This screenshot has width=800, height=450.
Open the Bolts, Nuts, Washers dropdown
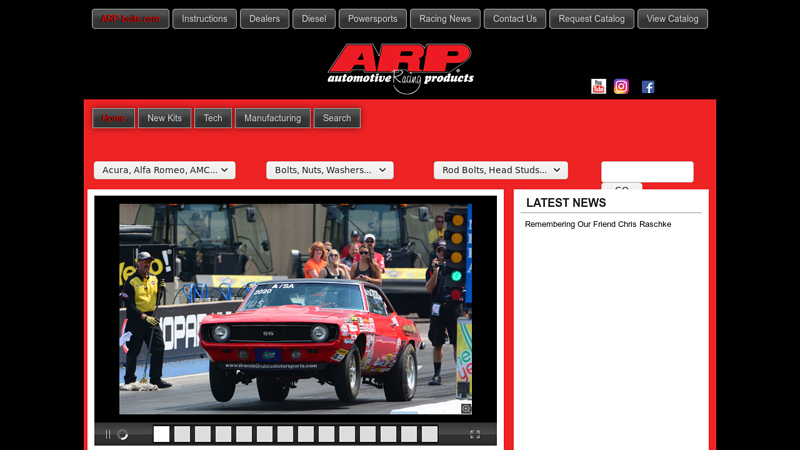pos(330,170)
